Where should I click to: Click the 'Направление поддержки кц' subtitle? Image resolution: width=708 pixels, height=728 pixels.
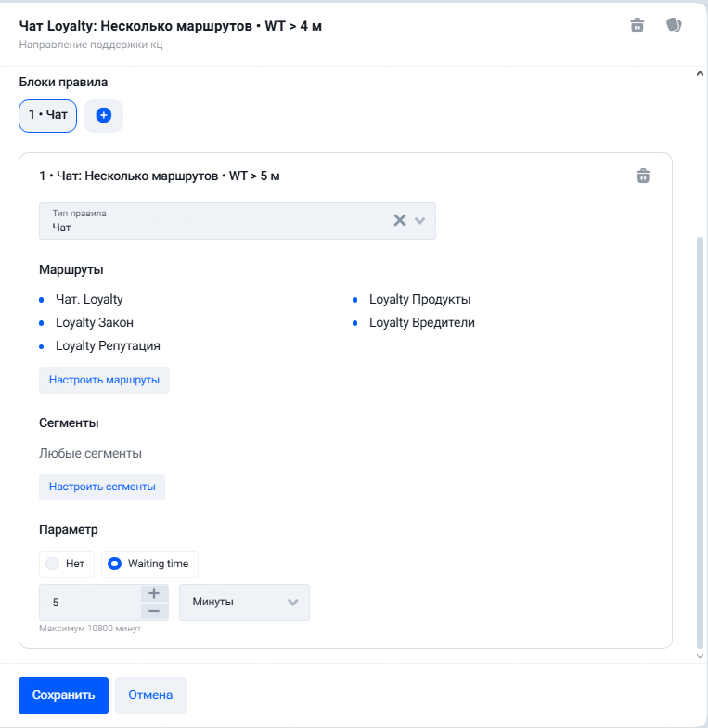91,45
